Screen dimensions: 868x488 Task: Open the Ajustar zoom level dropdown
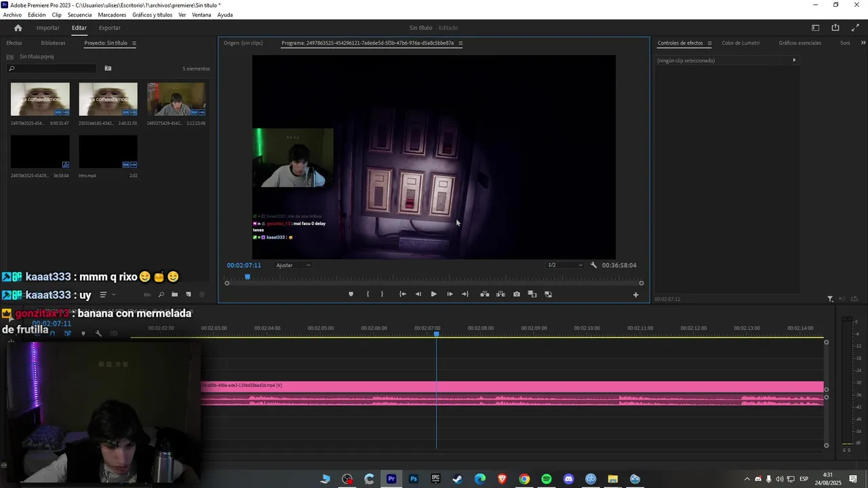(294, 265)
